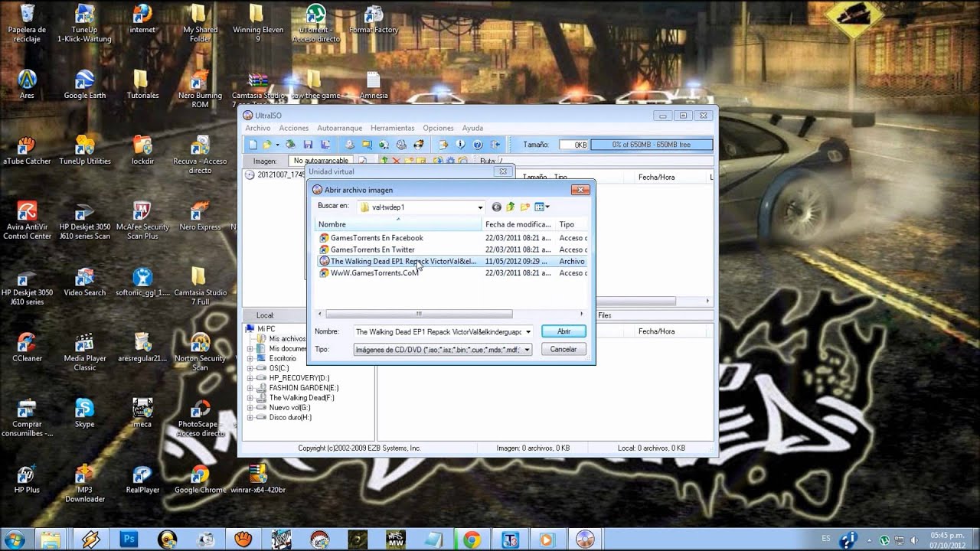The height and width of the screenshot is (551, 980).
Task: Expand the 'Mis documentos' tree node
Action: click(250, 348)
